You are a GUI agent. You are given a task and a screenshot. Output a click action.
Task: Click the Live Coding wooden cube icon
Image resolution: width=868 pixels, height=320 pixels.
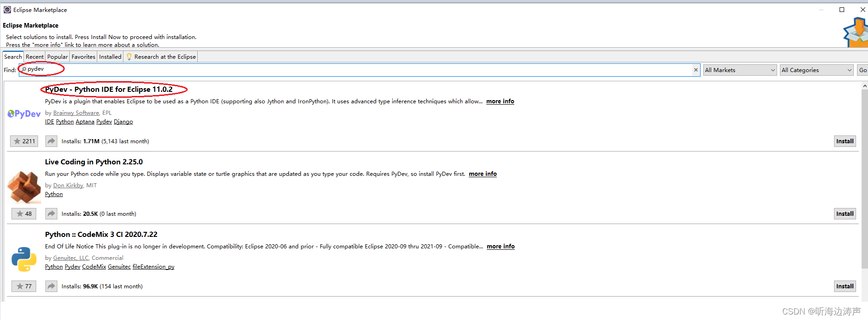coord(24,186)
